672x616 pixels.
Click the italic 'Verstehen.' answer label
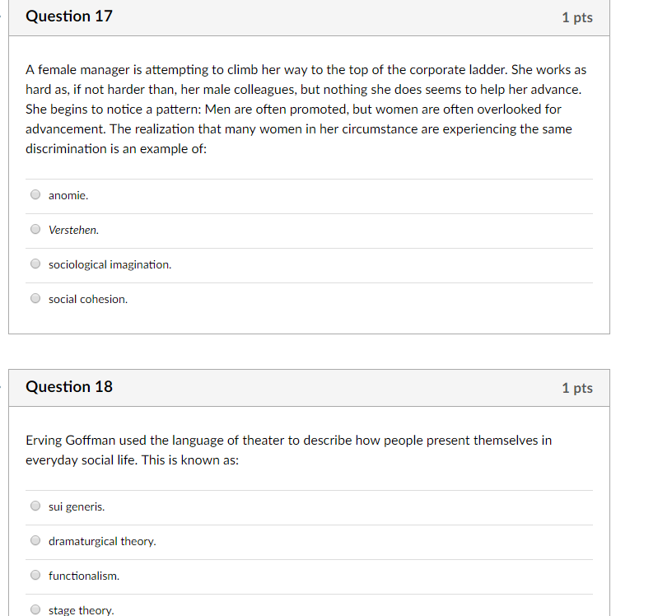point(74,231)
